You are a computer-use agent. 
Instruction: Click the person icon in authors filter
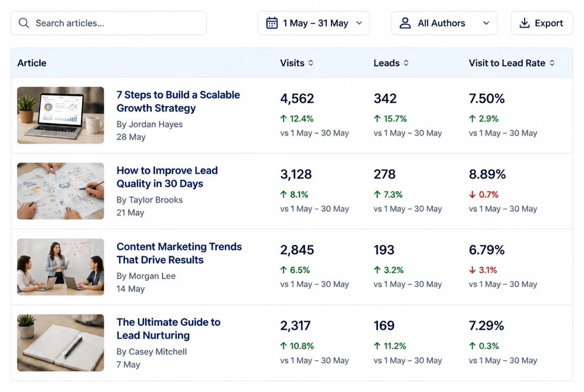[405, 23]
